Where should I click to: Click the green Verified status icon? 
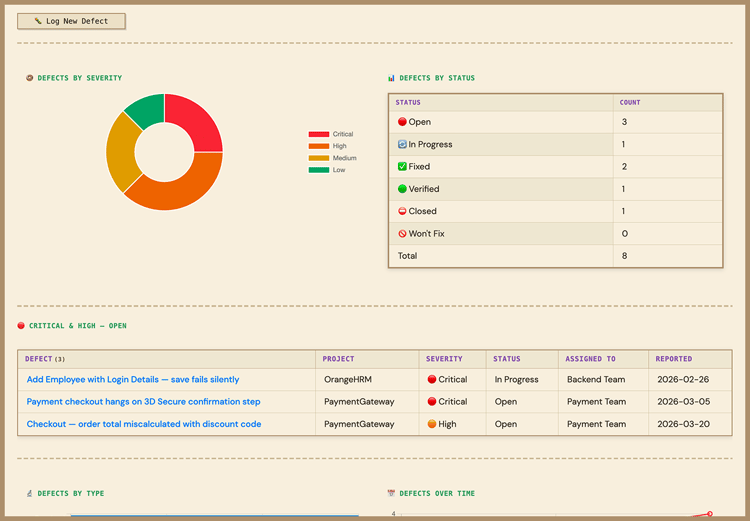[402, 189]
